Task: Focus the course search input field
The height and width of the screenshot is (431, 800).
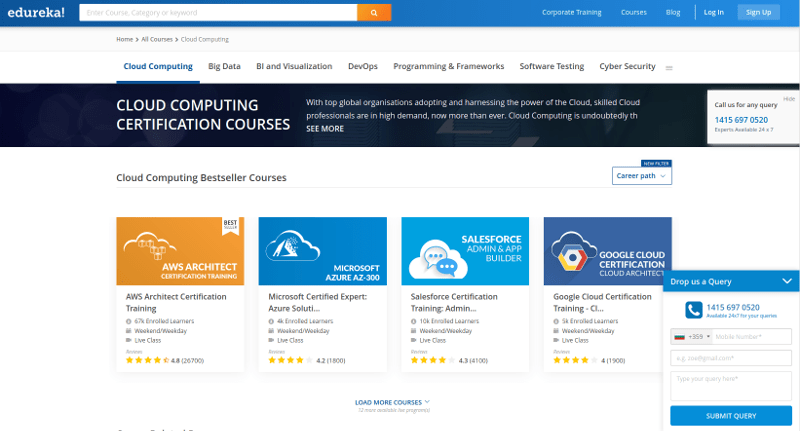Action: coord(218,13)
